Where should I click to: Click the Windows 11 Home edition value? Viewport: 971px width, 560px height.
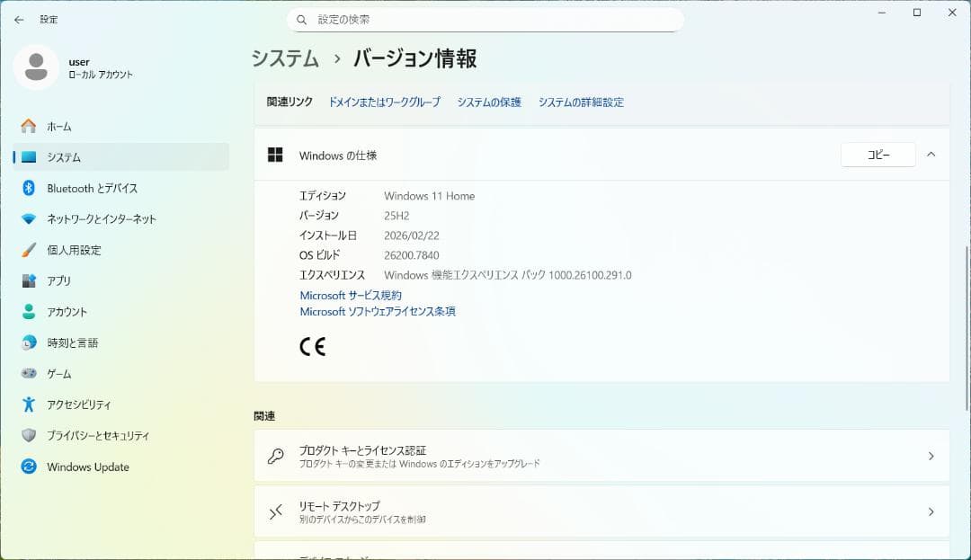click(x=429, y=196)
